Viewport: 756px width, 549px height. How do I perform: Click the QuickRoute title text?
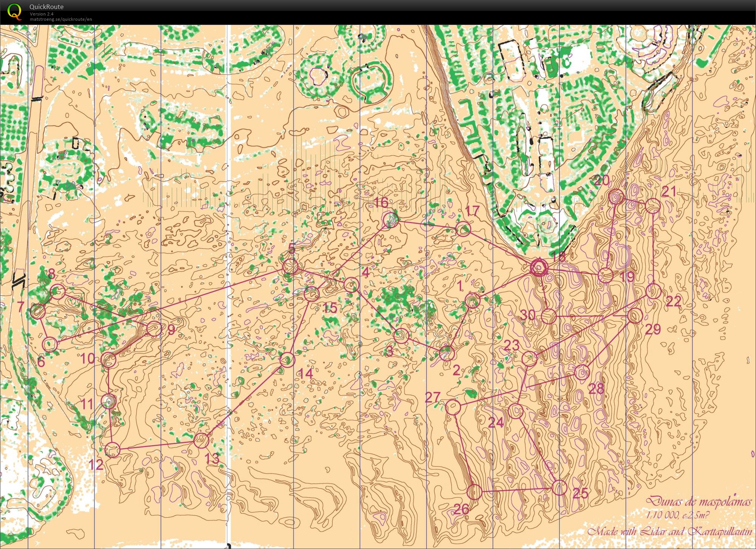point(46,7)
